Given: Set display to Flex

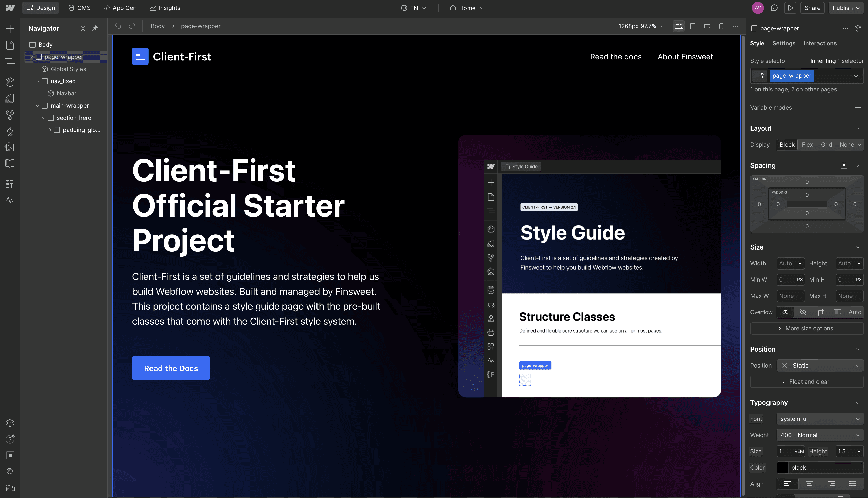Looking at the screenshot, I should coord(807,145).
